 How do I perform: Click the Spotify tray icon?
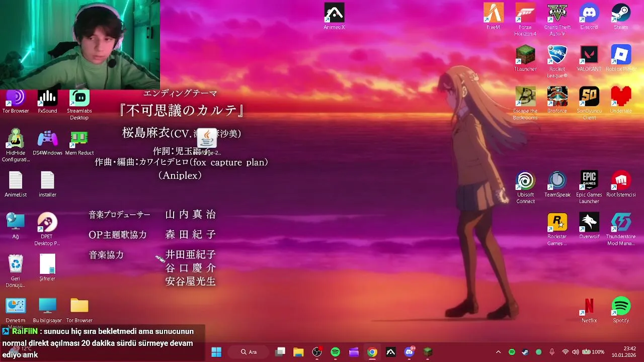click(x=512, y=352)
